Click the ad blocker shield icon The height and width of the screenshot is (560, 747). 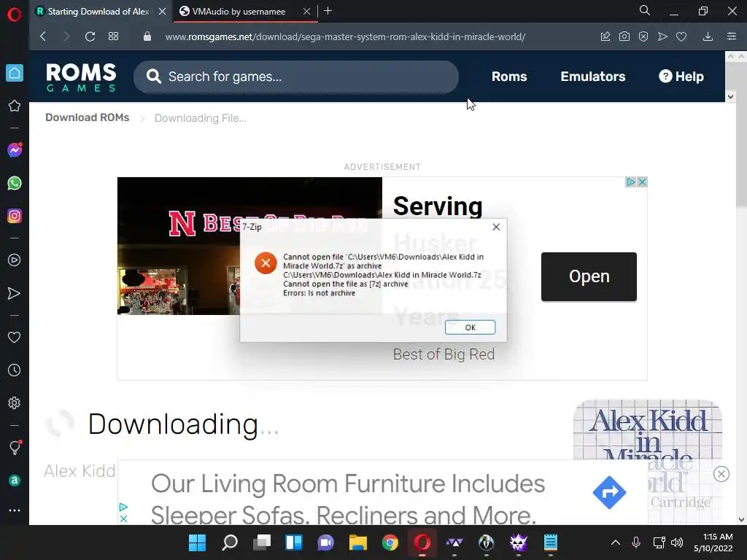point(643,36)
